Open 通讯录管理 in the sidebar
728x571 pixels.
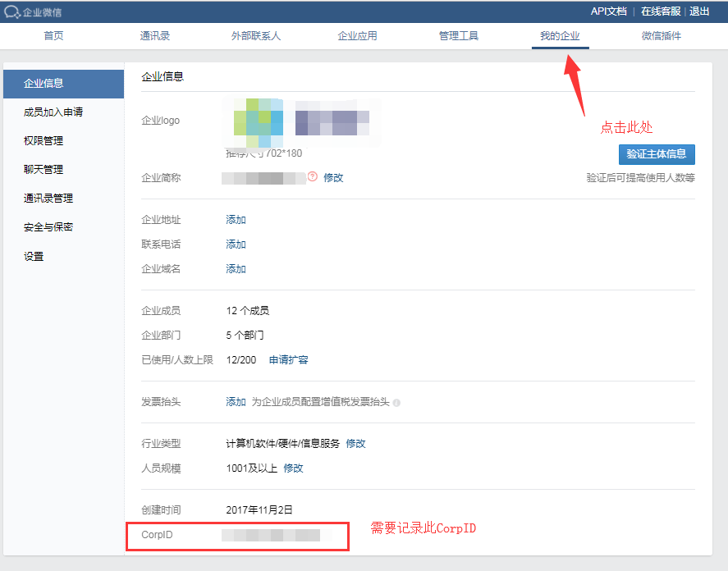click(x=48, y=199)
